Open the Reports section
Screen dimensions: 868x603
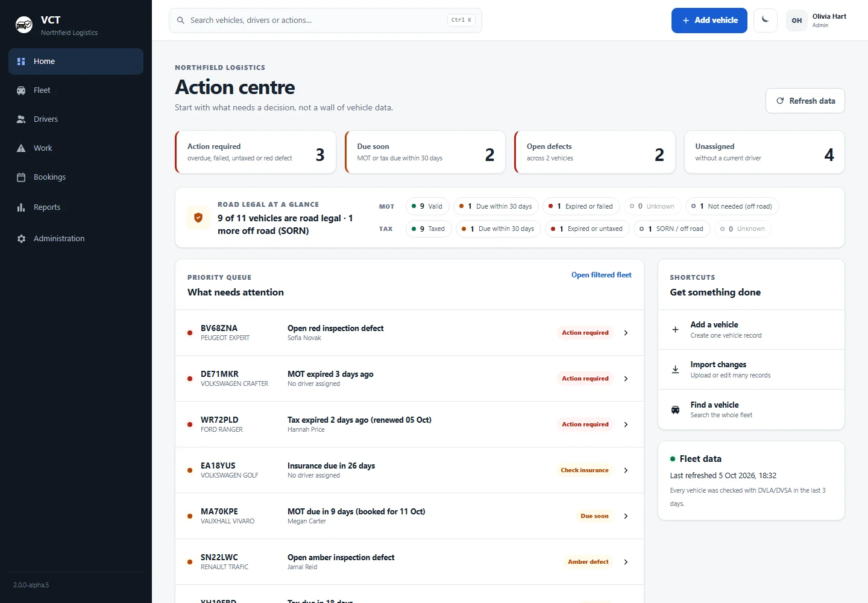point(76,207)
